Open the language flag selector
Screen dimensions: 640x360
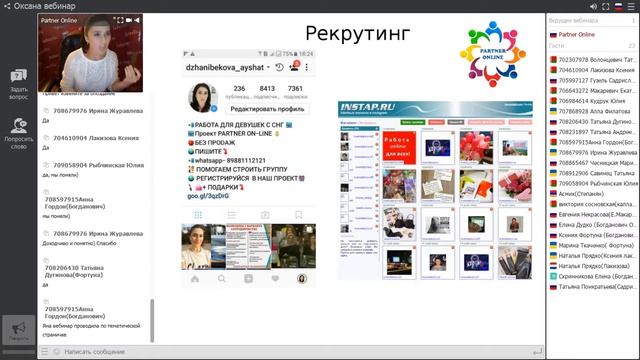click(619, 7)
